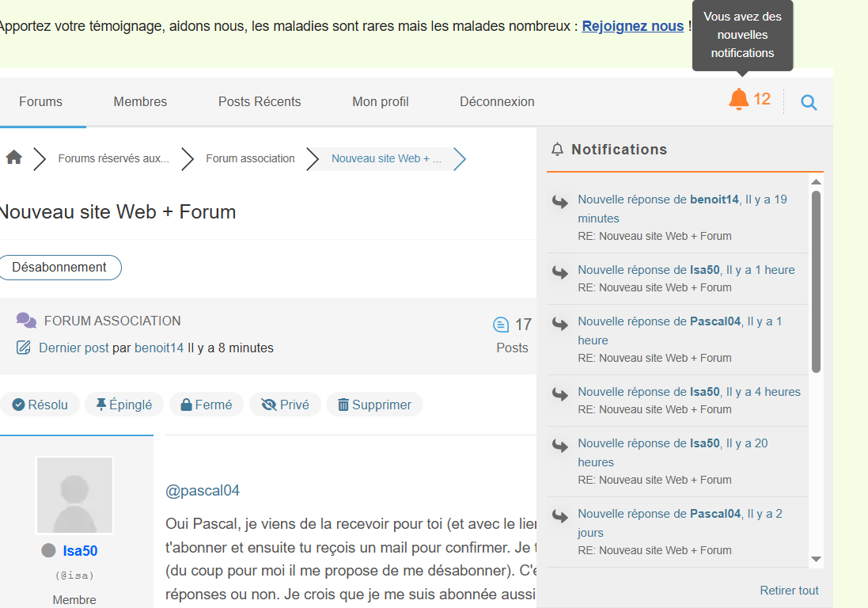Open Isa50's avatar image
Image resolution: width=868 pixels, height=608 pixels.
point(74,495)
